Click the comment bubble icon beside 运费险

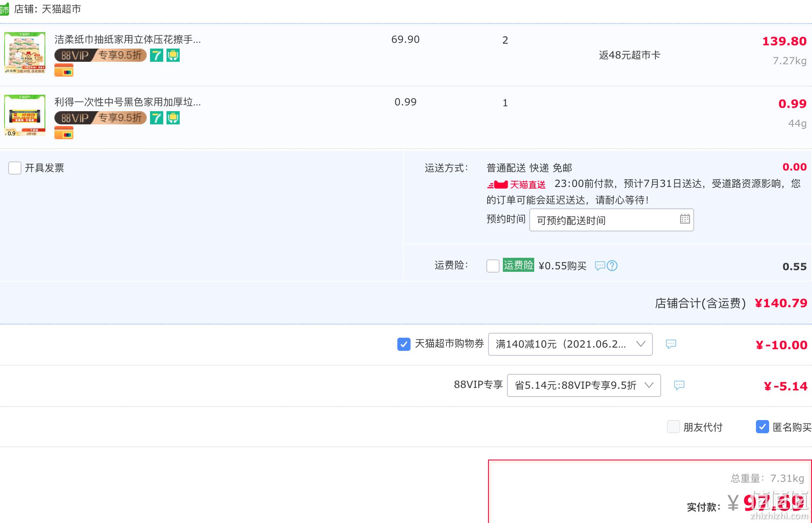click(600, 266)
